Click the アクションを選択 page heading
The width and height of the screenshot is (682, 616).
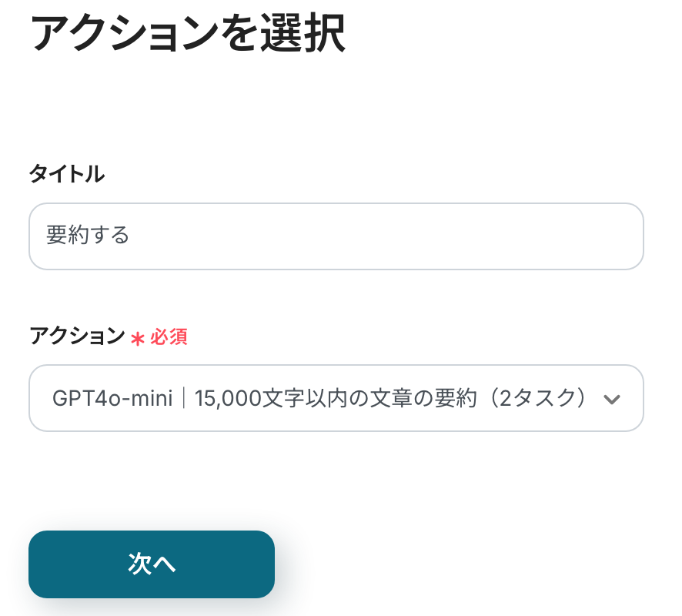pos(187,34)
